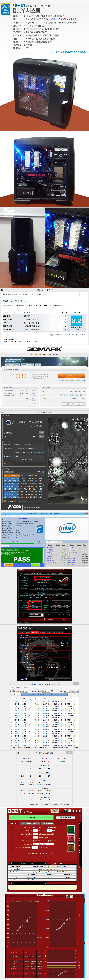The height and width of the screenshot is (980, 89).
Task: Click Start button in LinX
Action: tap(15, 695)
